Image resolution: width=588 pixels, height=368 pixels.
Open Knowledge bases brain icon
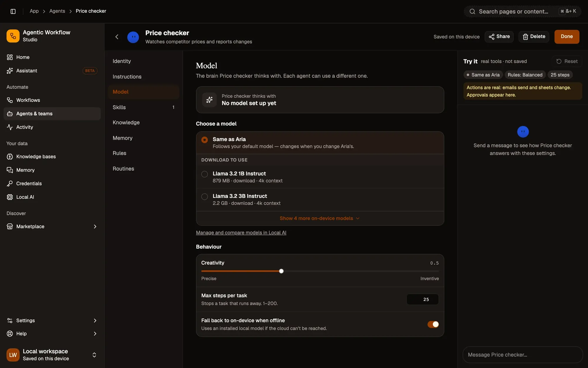pyautogui.click(x=10, y=157)
